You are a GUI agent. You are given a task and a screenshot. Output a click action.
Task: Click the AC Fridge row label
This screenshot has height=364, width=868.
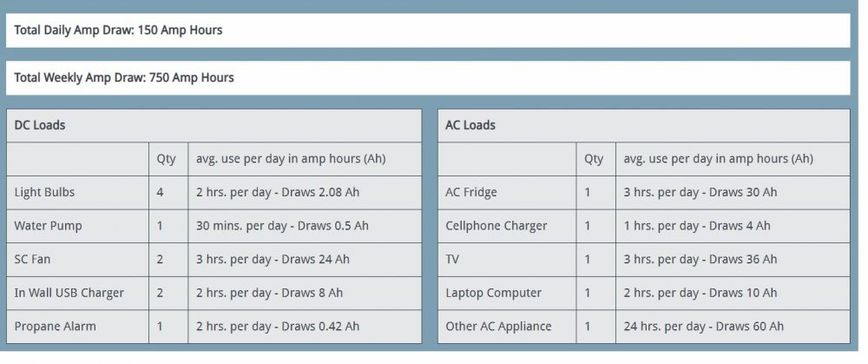click(471, 192)
